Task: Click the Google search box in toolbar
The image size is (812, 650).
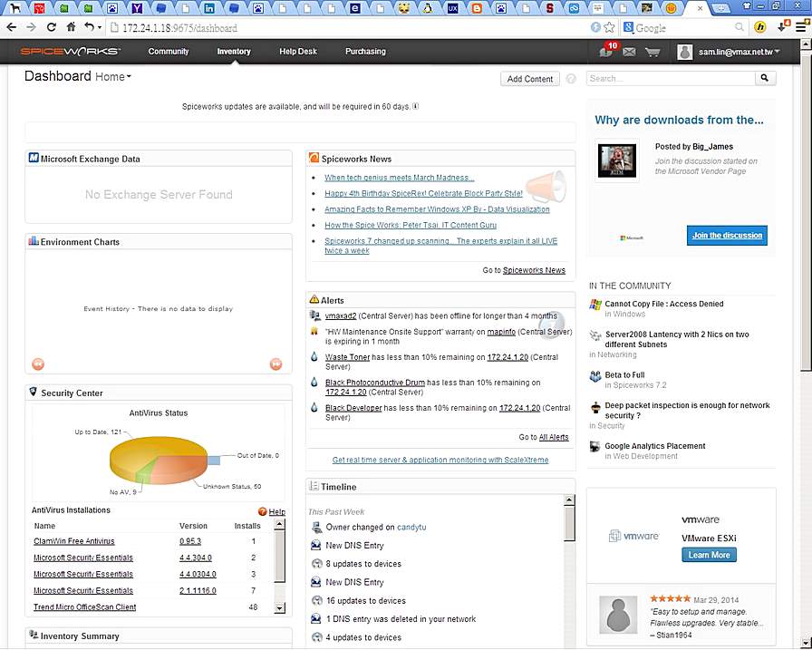Action: click(x=683, y=27)
